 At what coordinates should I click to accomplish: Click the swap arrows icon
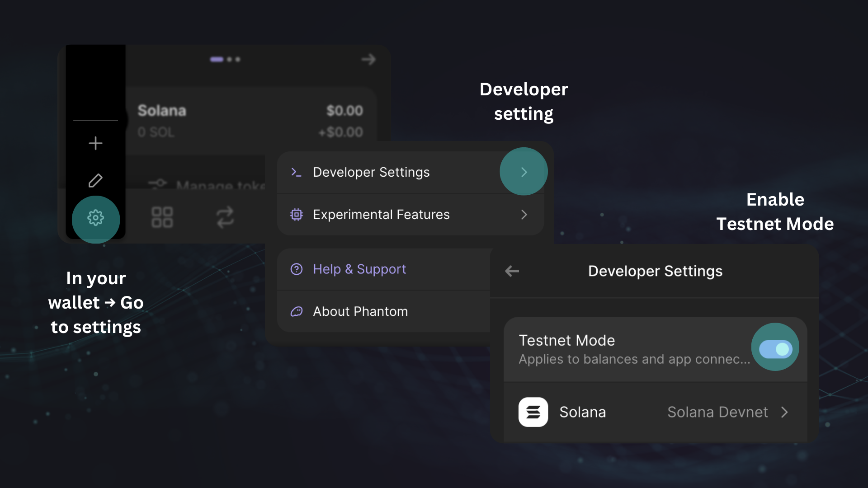(225, 217)
